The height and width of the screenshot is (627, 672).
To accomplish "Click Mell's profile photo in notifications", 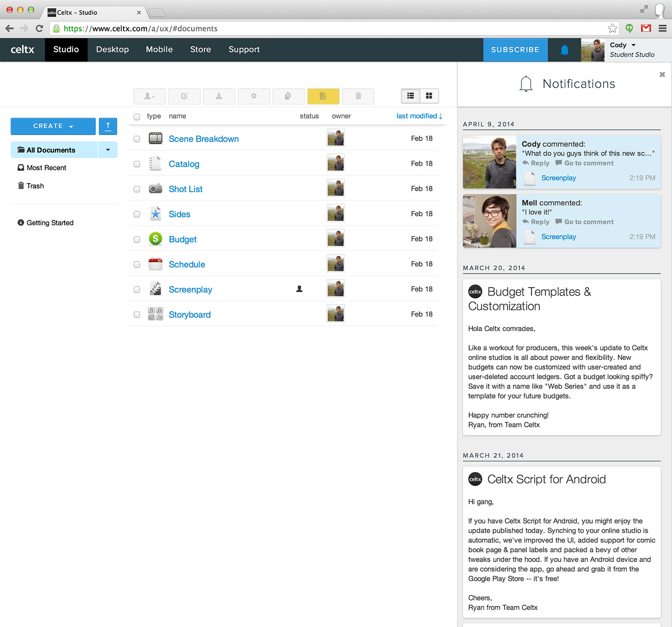I will tap(490, 221).
